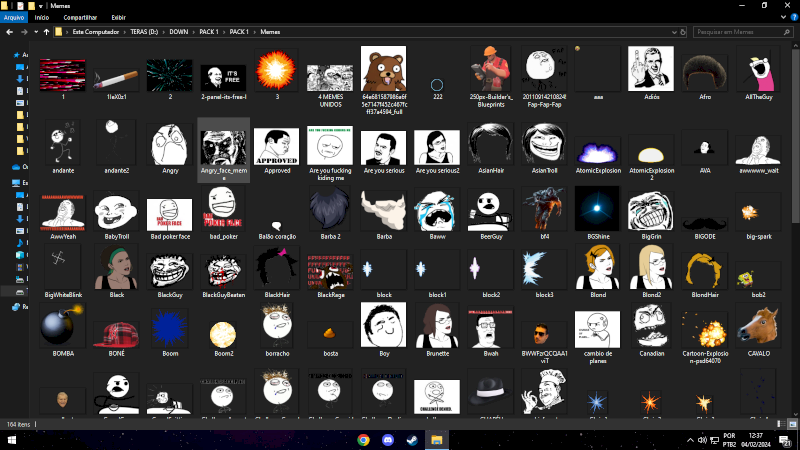Refresh the Memes folder view
This screenshot has height=450, width=800.
pos(683,32)
